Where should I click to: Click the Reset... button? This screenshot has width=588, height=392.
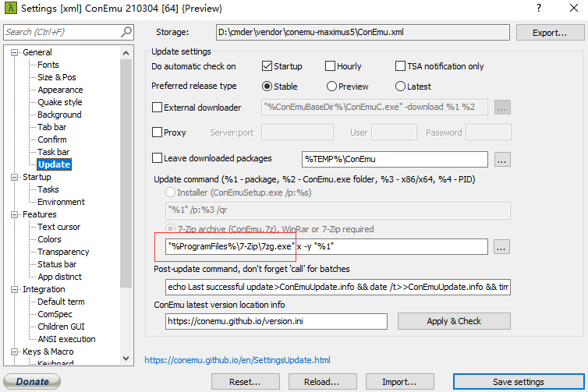point(245,382)
